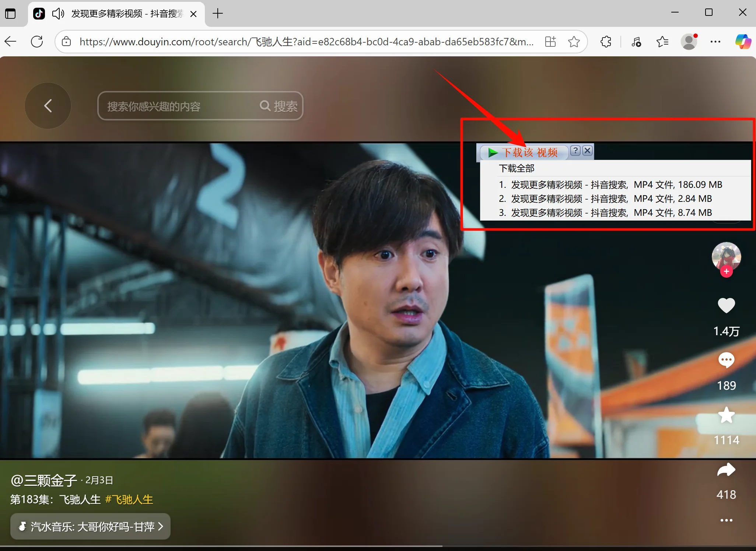The image size is (756, 551).
Task: Bookmark this page with the address bar star
Action: 574,42
